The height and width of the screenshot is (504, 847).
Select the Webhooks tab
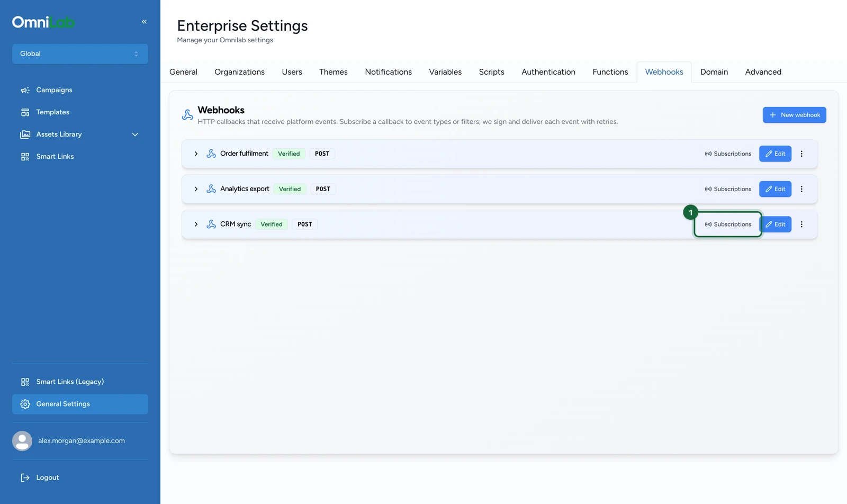664,72
